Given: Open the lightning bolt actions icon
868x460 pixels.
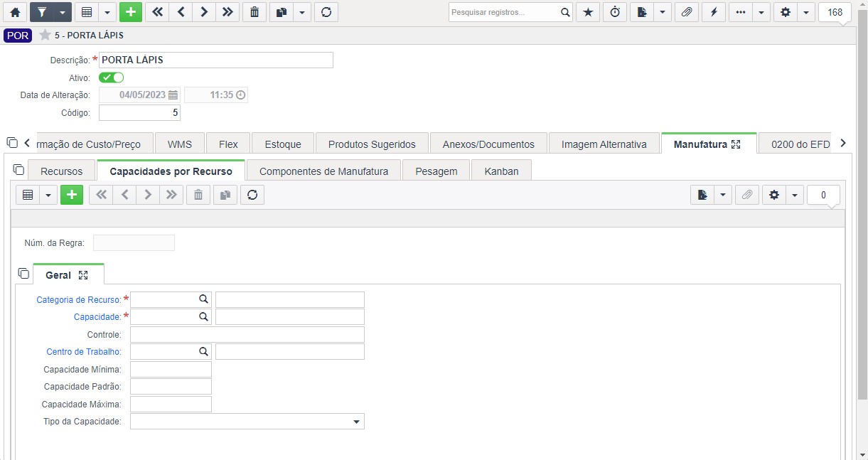Looking at the screenshot, I should tap(714, 12).
